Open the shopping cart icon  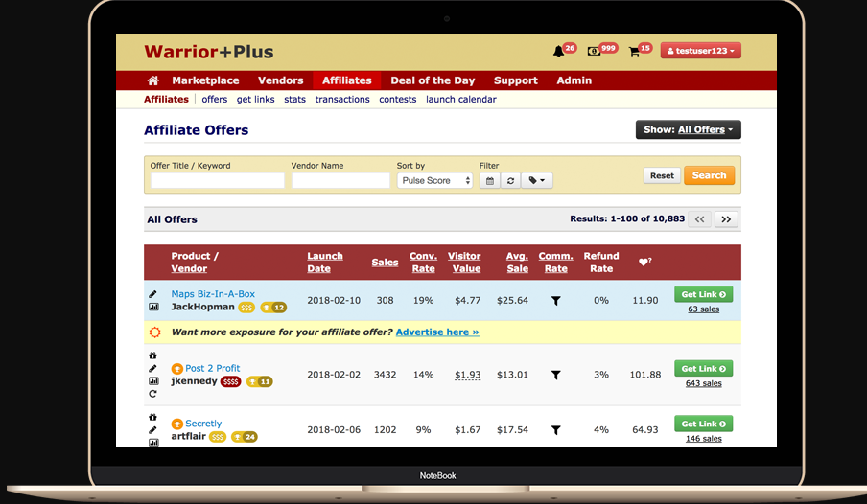coord(634,52)
